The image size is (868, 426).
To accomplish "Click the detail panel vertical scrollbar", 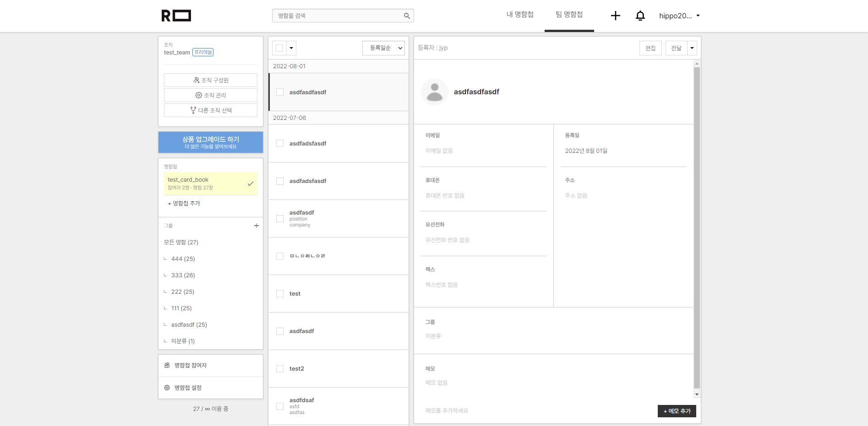I will point(697,227).
